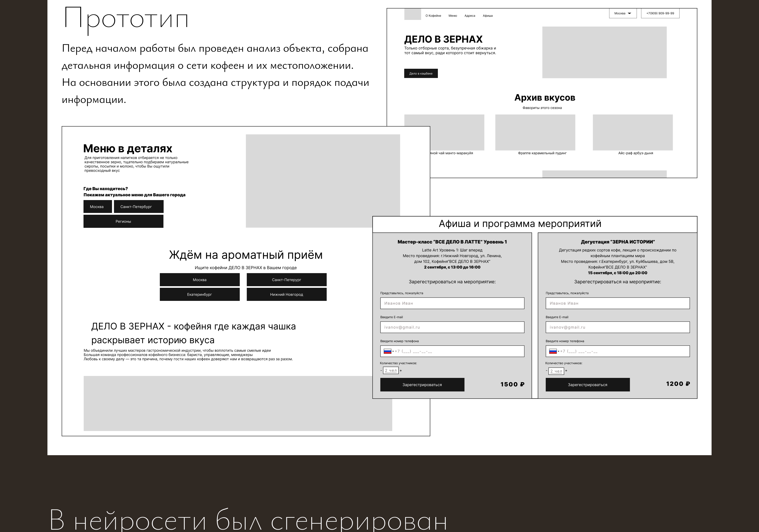759x532 pixels.
Task: Open the Меню navigation item
Action: click(x=453, y=16)
